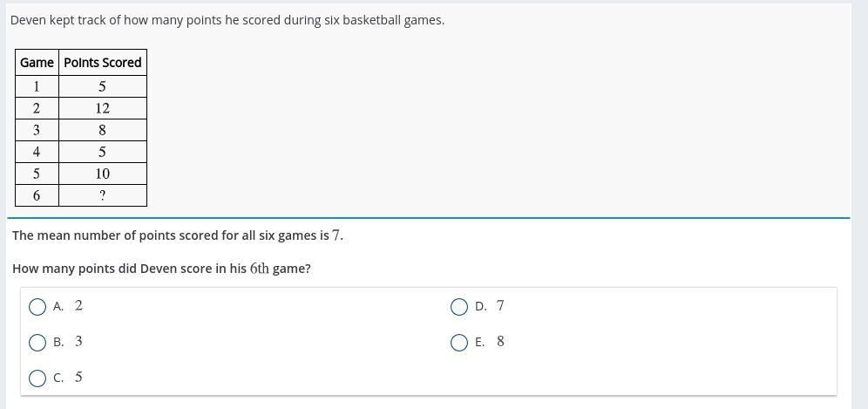Image resolution: width=868 pixels, height=409 pixels.
Task: Select radio button for option E
Action: pyautogui.click(x=459, y=343)
